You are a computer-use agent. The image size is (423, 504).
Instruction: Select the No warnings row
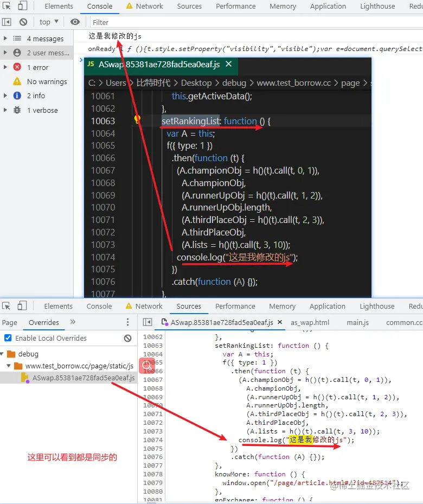coord(37,81)
